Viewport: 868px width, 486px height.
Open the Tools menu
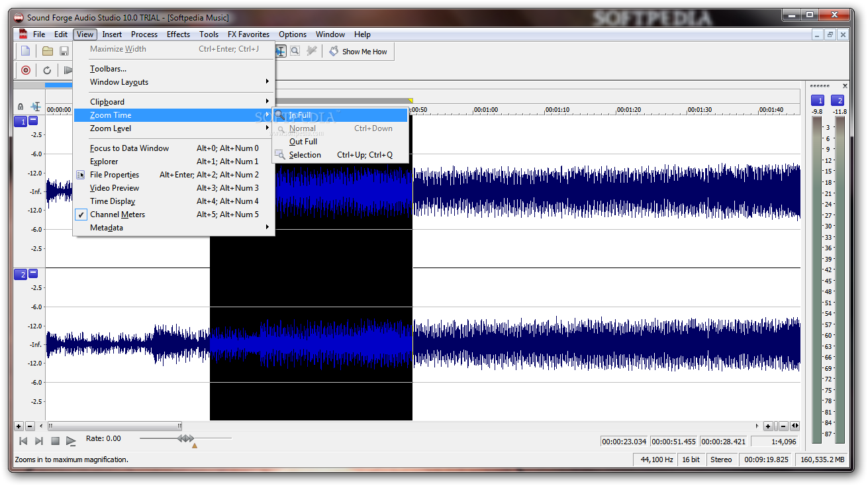[x=209, y=34]
